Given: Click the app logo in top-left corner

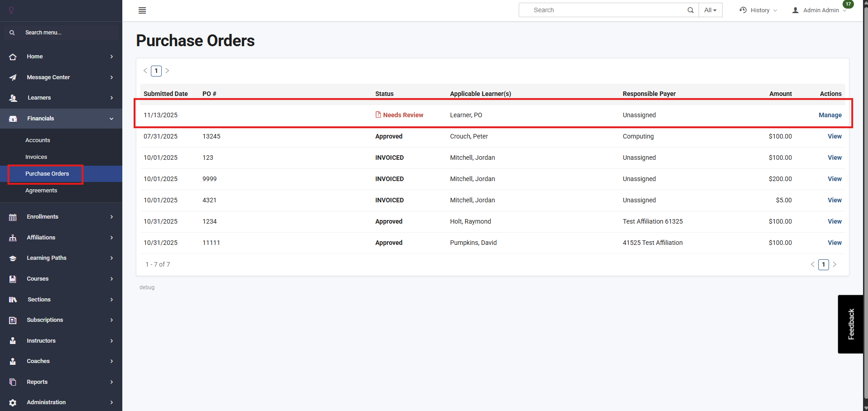Looking at the screenshot, I should click(11, 10).
